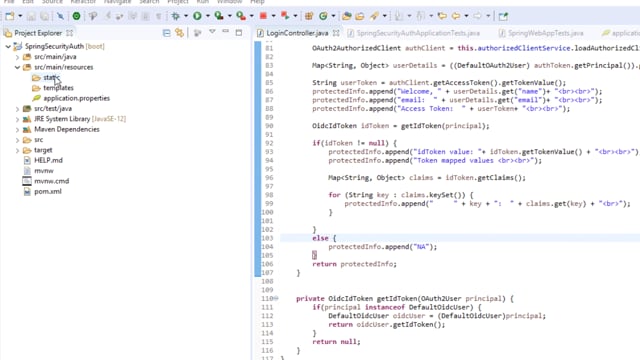Viewport: 640px width, 360px height.
Task: Click the Project Explorer filter icon
Action: point(198,33)
